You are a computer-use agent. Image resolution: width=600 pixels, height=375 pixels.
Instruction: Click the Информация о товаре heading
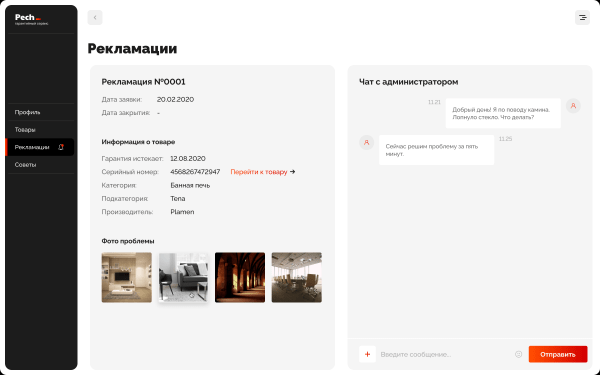(x=138, y=142)
